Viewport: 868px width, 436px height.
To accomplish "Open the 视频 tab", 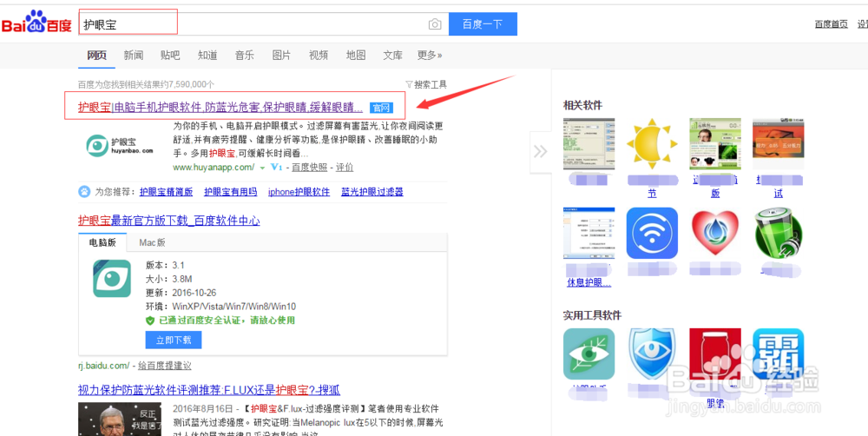I will [319, 56].
